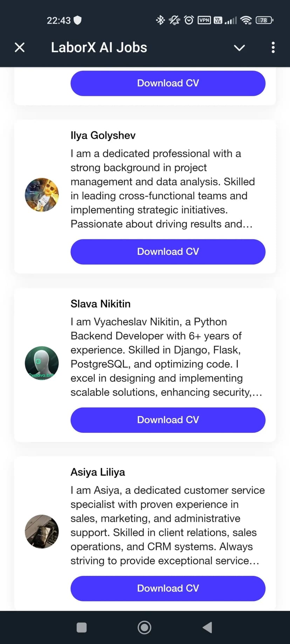
Task: Select the Slava Nikitin name heading
Action: 101,304
